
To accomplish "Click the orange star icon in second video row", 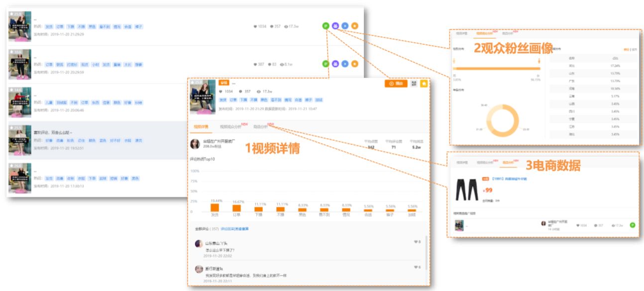I will point(354,64).
